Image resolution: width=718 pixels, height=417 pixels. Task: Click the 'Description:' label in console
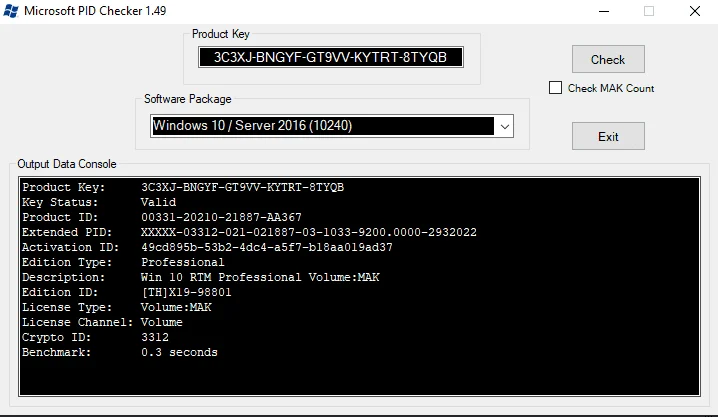[63, 277]
